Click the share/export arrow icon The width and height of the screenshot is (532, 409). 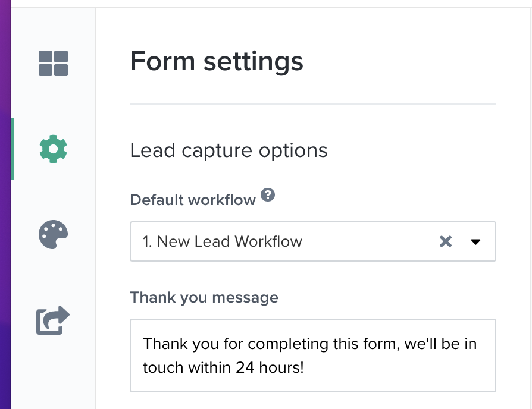point(53,320)
